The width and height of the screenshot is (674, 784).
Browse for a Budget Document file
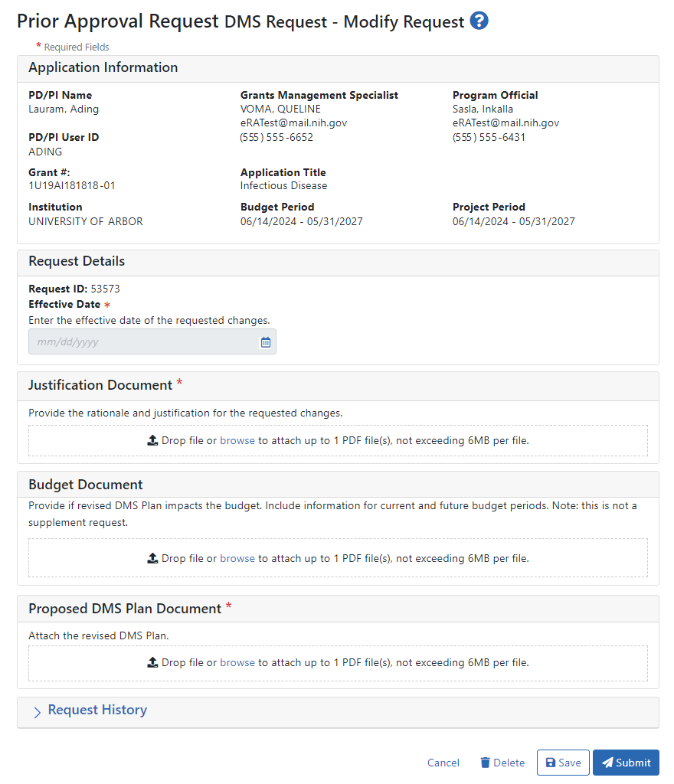point(237,559)
